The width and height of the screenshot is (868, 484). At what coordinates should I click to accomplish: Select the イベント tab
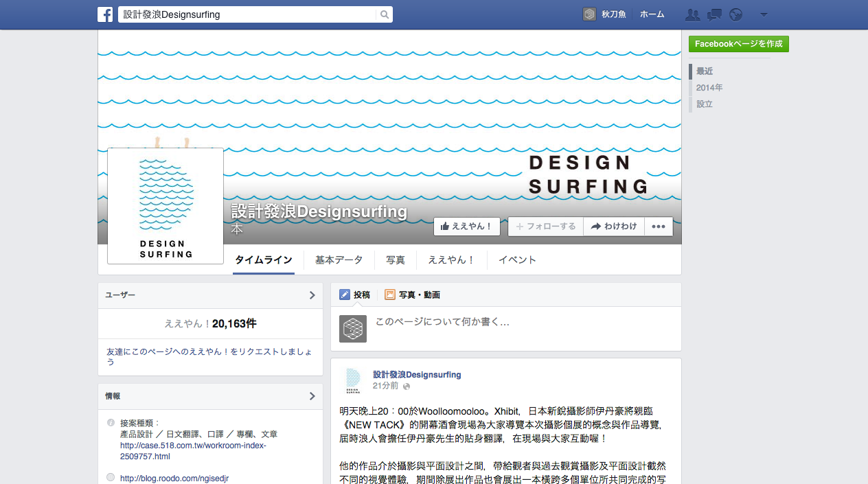[x=517, y=260]
